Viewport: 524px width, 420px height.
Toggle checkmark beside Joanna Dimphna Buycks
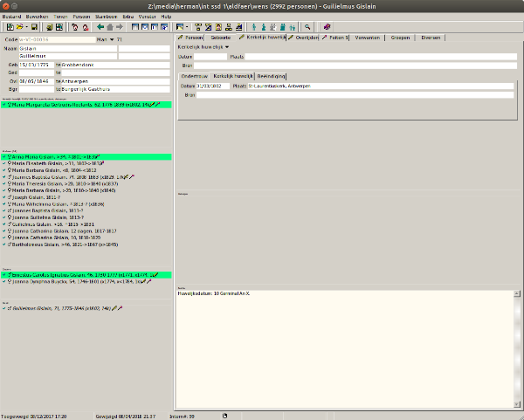[x=4, y=281]
